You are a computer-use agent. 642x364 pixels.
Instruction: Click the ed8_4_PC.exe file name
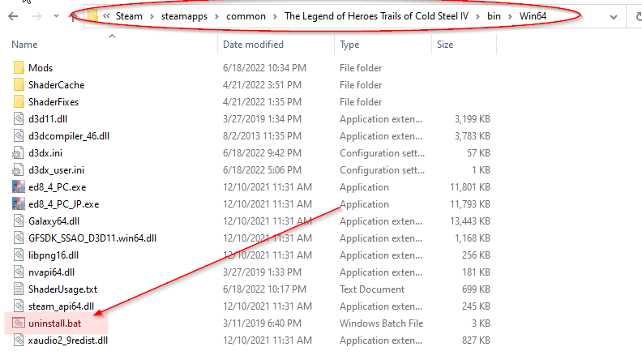[x=57, y=187]
